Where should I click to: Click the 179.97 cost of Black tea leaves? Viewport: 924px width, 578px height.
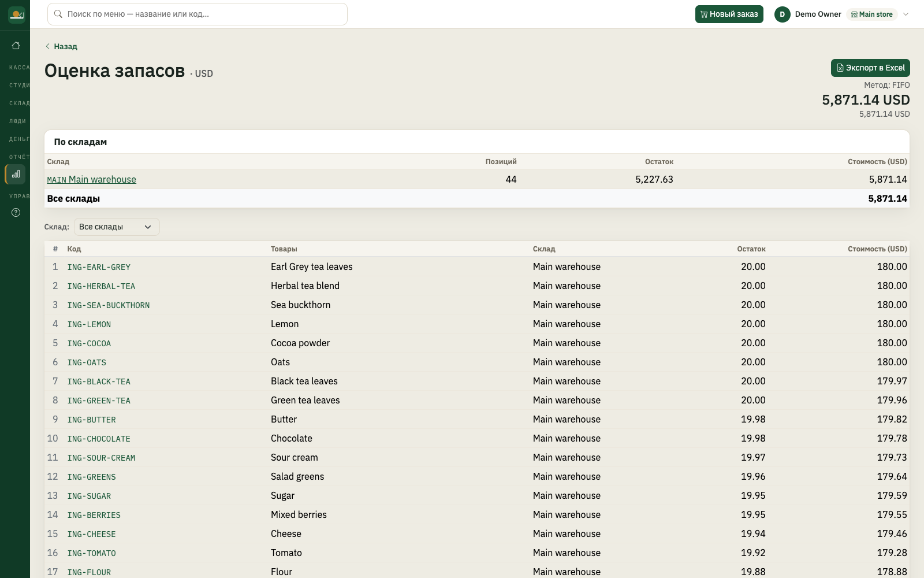(892, 381)
